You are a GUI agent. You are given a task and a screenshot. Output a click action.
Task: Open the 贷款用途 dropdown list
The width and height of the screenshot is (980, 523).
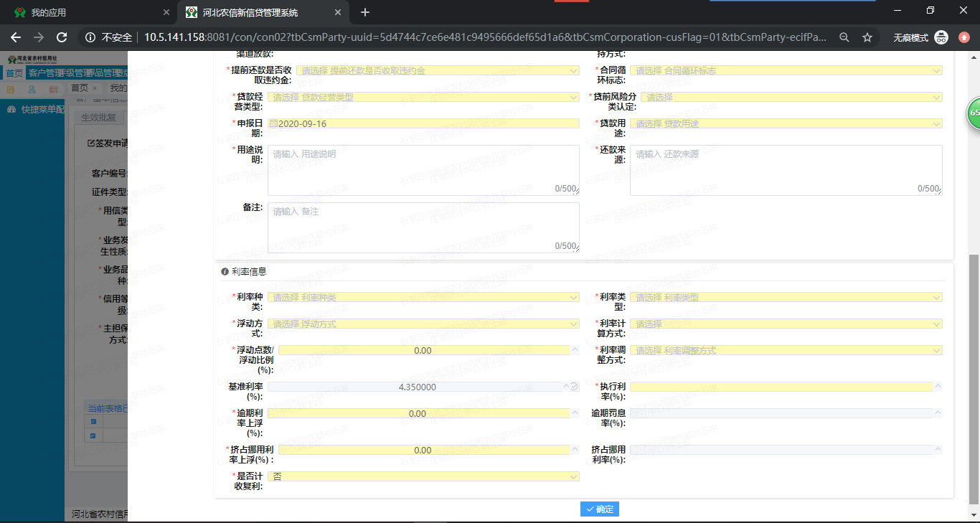(786, 123)
